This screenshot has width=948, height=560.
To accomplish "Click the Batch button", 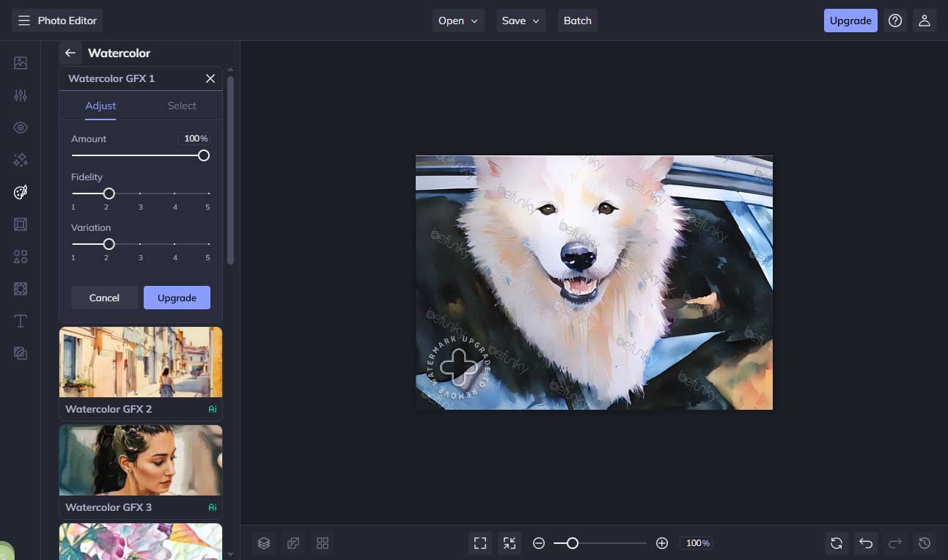I will [x=577, y=21].
